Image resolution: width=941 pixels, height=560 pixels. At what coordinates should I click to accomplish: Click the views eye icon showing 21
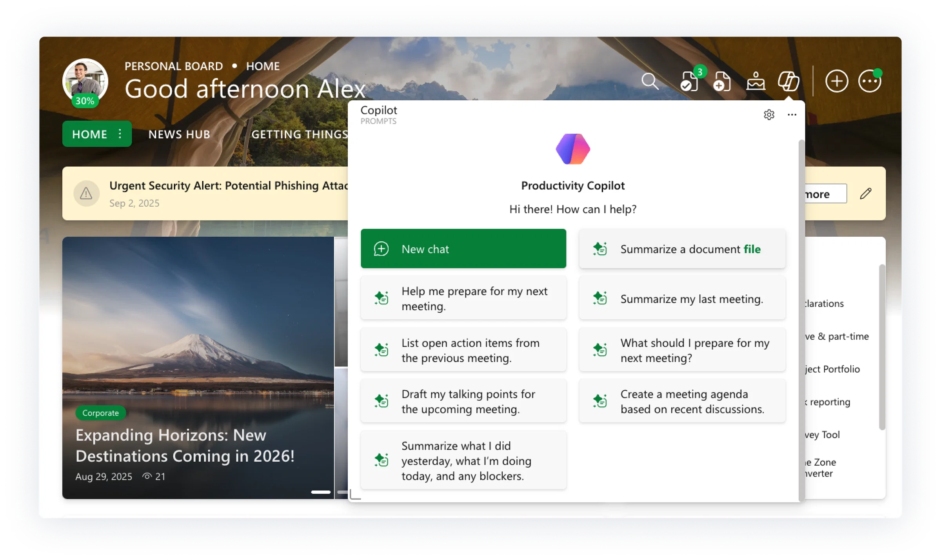[147, 476]
